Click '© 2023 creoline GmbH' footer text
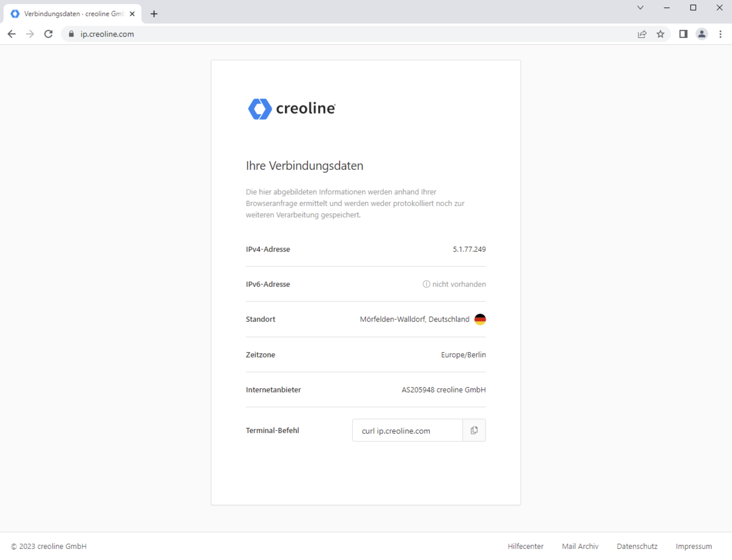Viewport: 732px width, 560px height. (x=49, y=546)
